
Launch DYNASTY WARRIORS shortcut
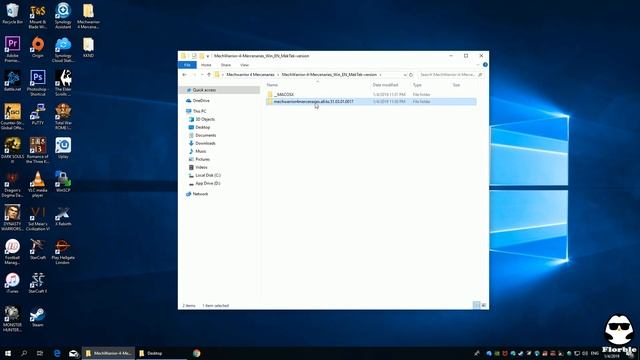click(12, 218)
